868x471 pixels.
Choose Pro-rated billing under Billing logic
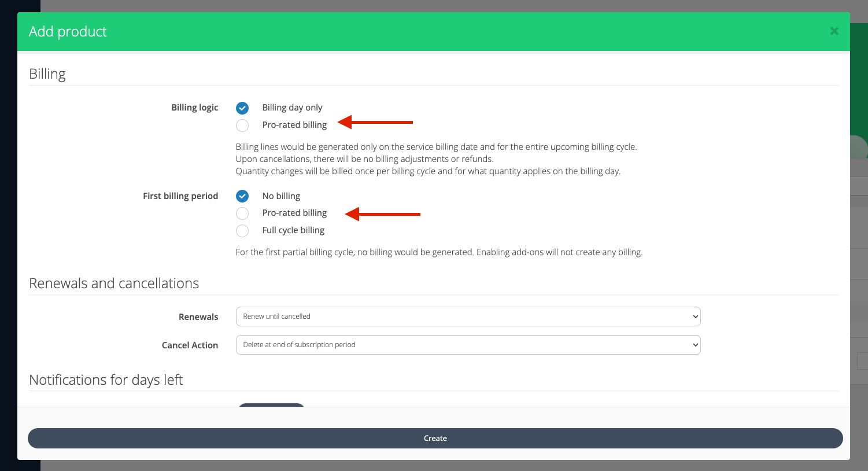[x=242, y=126]
